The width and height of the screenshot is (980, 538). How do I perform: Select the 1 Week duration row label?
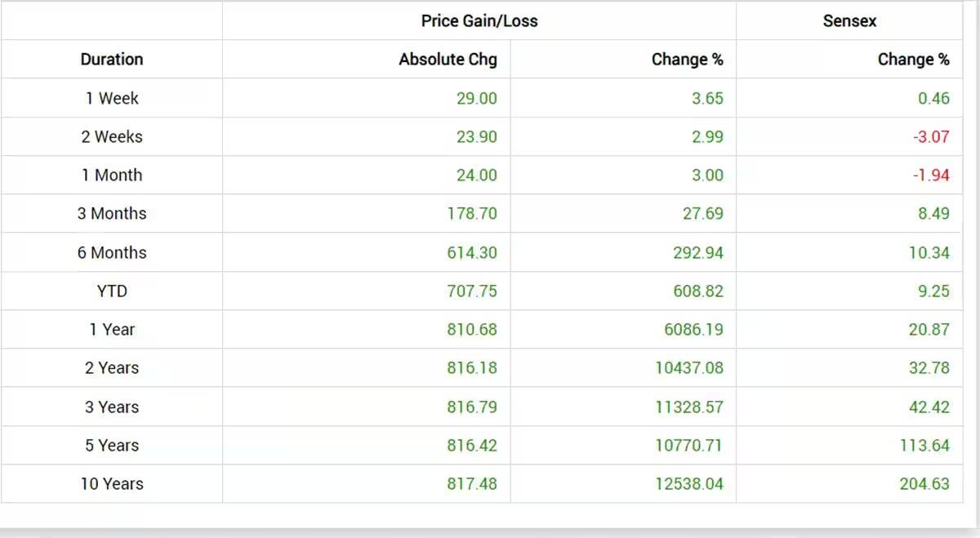[112, 98]
